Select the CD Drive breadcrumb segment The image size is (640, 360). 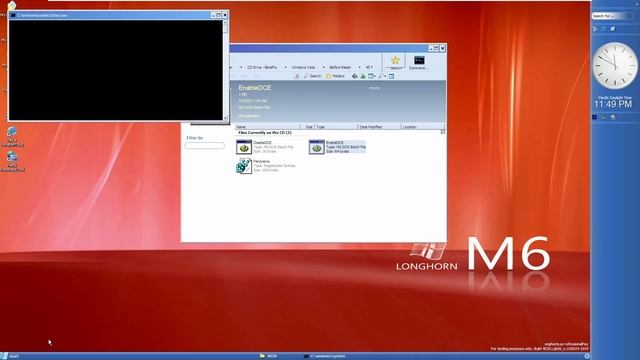(x=262, y=67)
